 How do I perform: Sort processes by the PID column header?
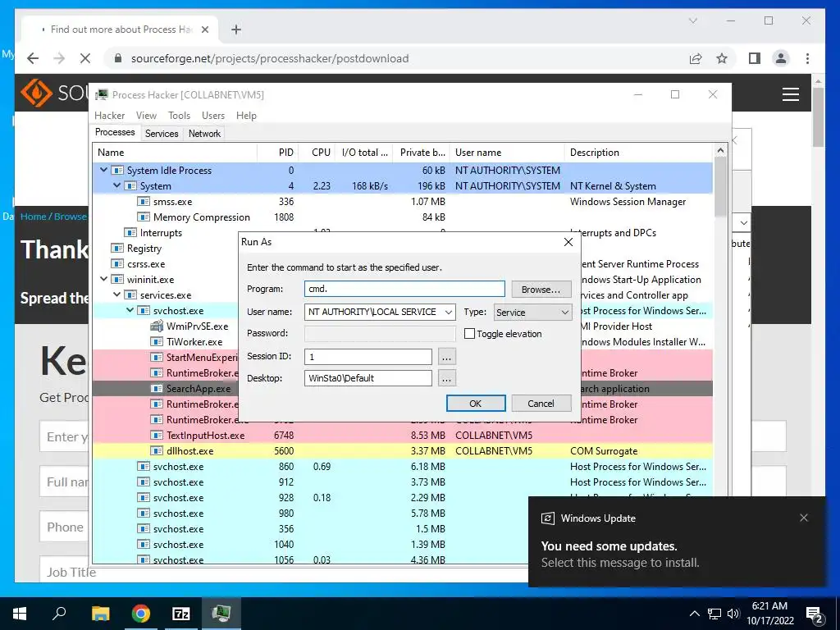pos(278,152)
